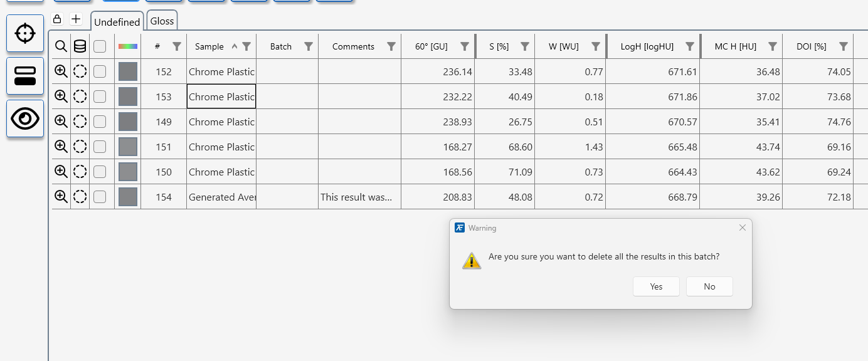
Task: Open the Sample column filter
Action: click(x=246, y=46)
